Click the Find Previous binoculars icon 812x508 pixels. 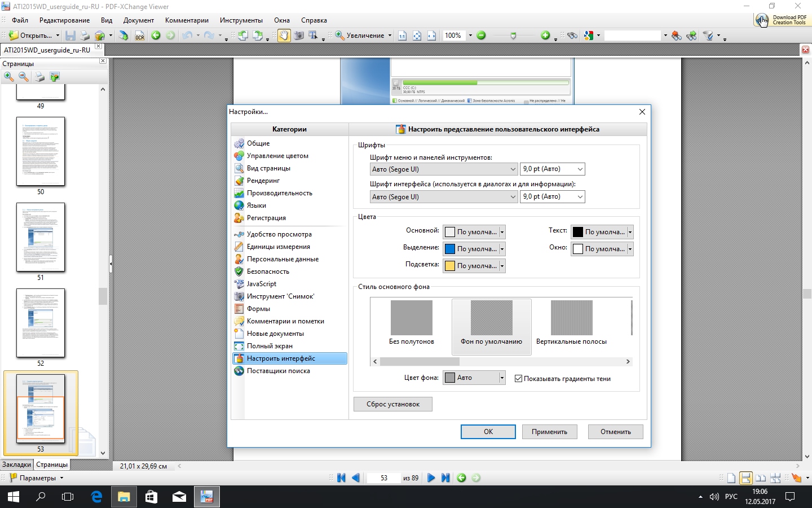676,36
